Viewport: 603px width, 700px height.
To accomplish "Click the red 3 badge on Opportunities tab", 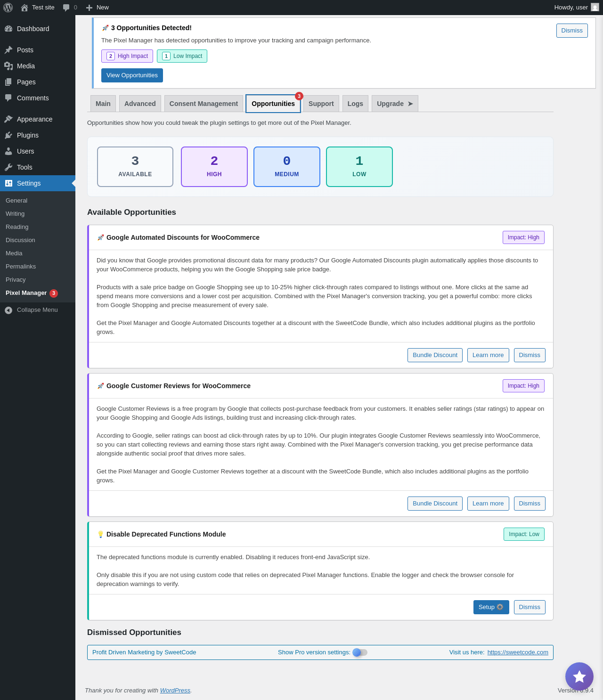I will click(x=299, y=96).
